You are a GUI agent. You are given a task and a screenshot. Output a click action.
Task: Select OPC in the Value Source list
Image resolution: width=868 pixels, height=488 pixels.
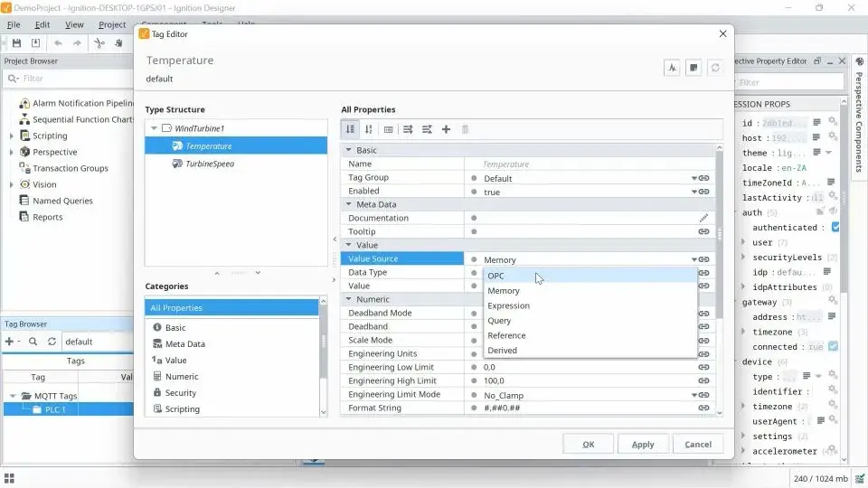[590, 276]
